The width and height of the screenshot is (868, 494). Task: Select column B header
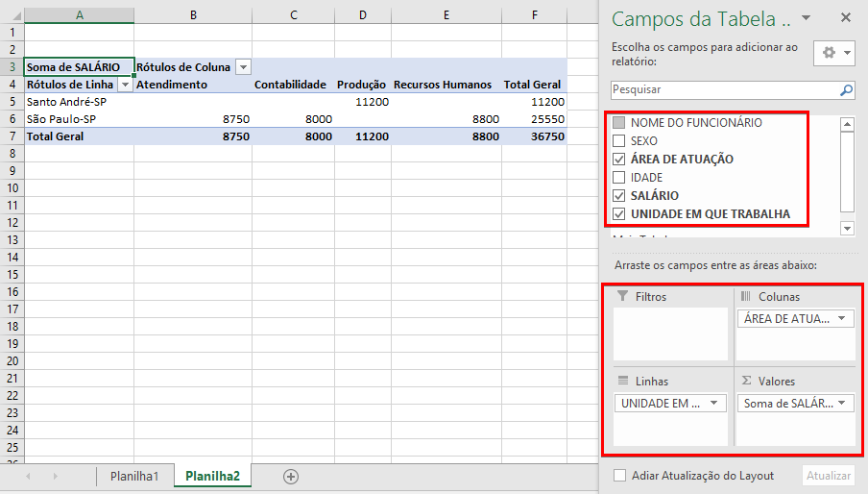[x=193, y=15]
